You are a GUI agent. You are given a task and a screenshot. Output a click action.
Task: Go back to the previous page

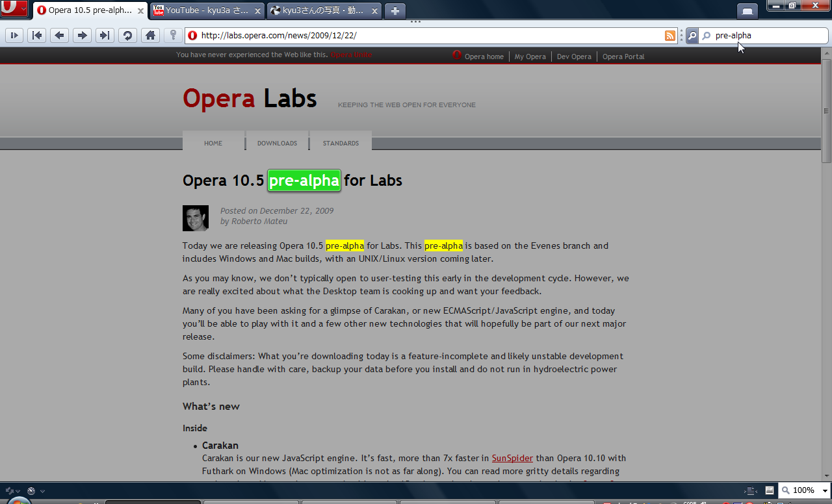coord(59,35)
